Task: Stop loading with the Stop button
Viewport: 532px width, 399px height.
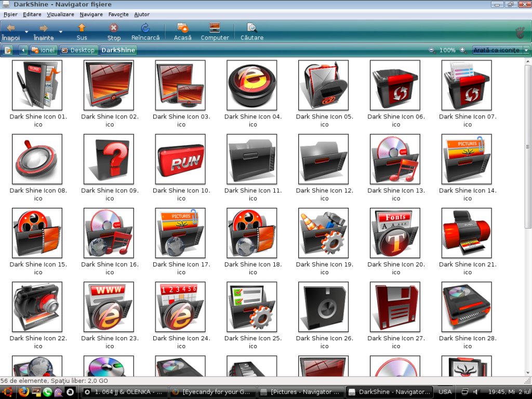Action: [114, 32]
